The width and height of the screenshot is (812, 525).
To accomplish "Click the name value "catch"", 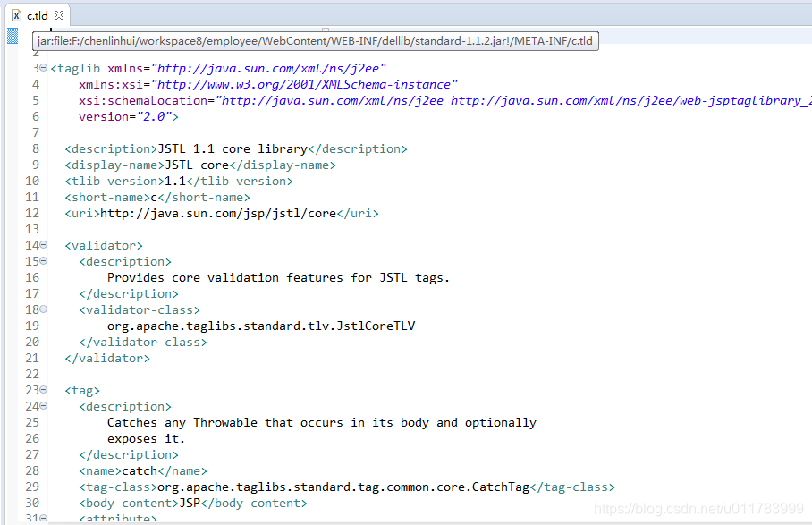I will 140,470.
